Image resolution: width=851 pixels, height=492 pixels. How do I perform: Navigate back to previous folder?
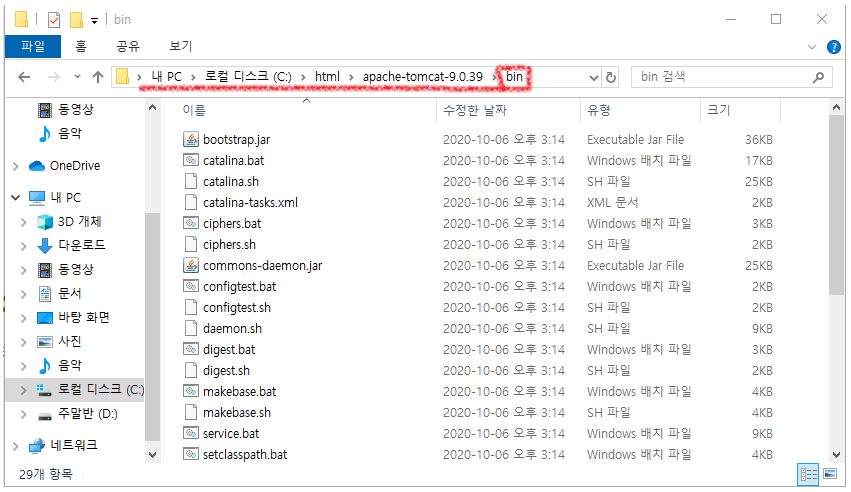(24, 77)
